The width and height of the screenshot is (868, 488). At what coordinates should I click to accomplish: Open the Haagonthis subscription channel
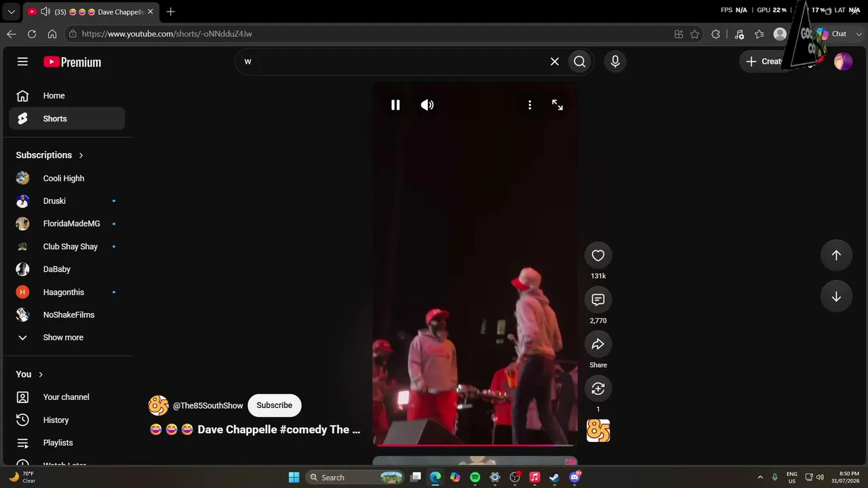click(67, 292)
